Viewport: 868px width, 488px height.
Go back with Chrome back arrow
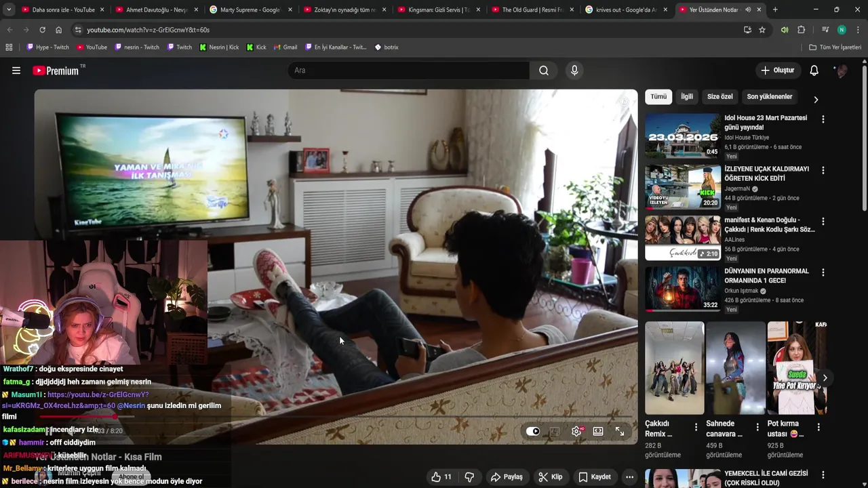pyautogui.click(x=9, y=30)
